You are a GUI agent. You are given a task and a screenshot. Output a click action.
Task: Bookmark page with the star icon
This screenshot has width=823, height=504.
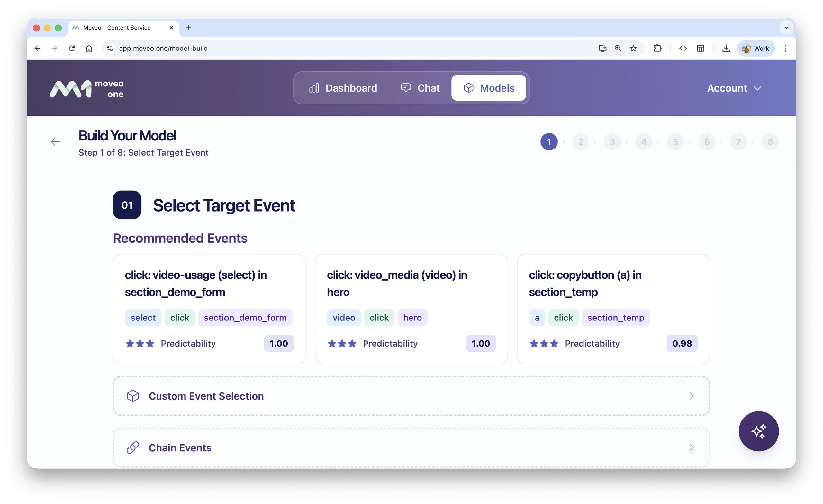633,49
